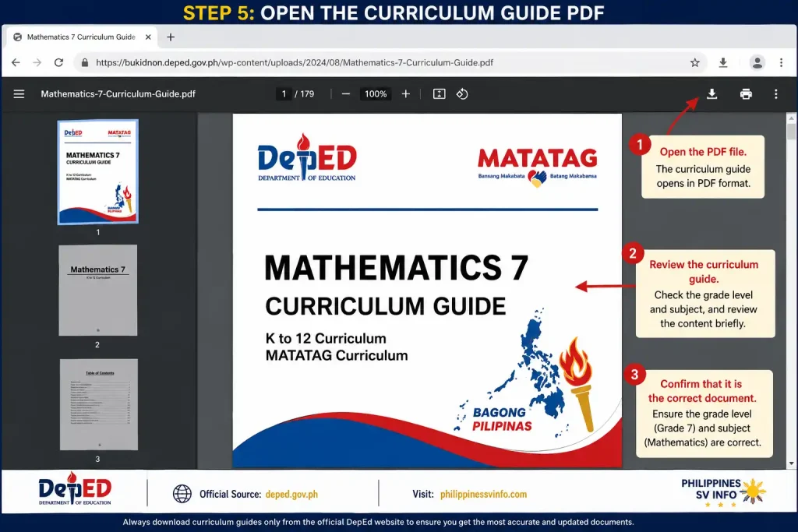The height and width of the screenshot is (532, 798).
Task: Toggle the PDF sidebar hamburger menu
Action: [x=19, y=94]
